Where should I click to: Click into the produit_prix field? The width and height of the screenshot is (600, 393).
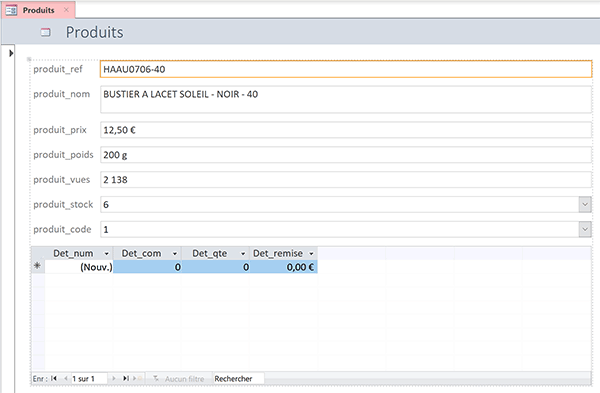click(x=346, y=130)
